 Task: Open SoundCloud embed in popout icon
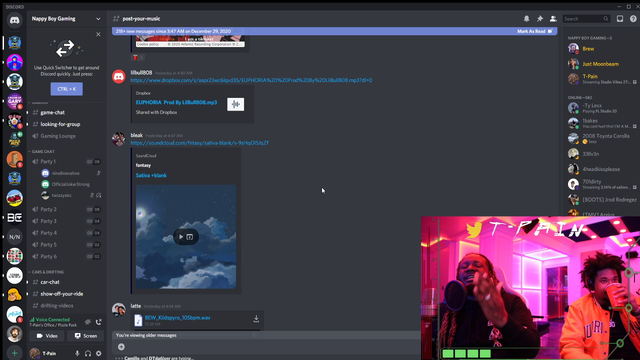tap(190, 237)
